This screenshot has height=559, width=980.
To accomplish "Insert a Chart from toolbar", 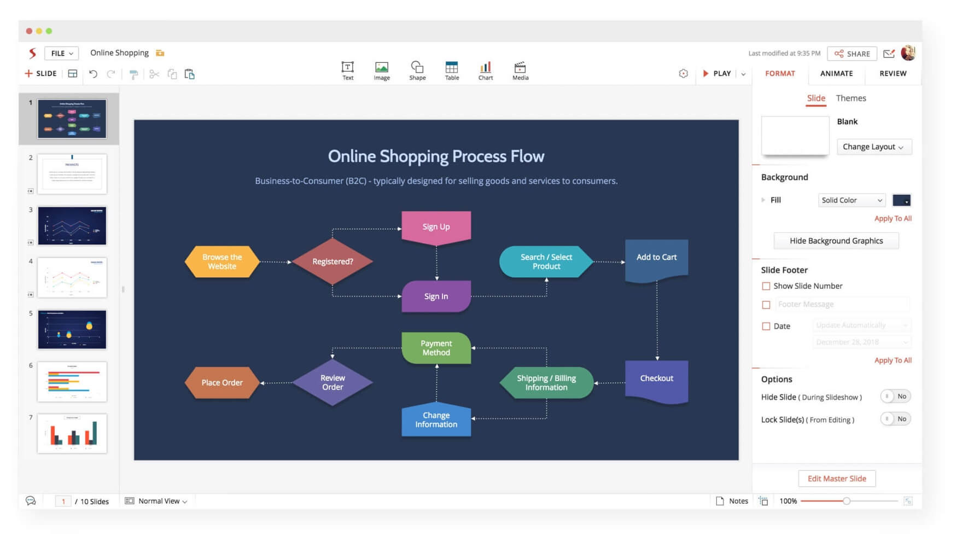I will tap(486, 71).
